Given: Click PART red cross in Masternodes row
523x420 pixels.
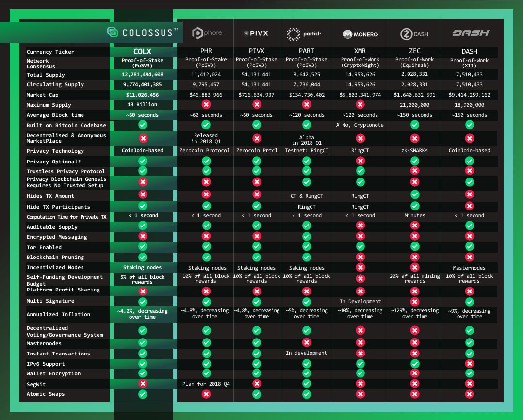Looking at the screenshot, I should coord(307,343).
